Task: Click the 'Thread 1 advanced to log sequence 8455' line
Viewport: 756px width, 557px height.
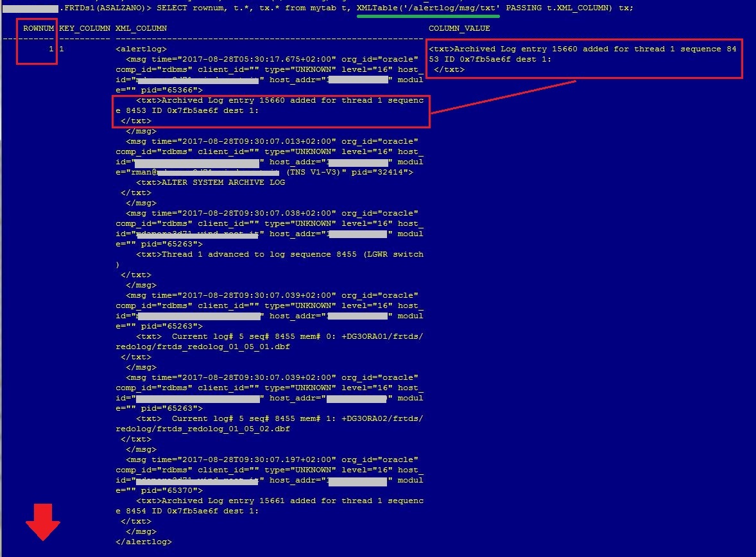Action: click(x=280, y=255)
